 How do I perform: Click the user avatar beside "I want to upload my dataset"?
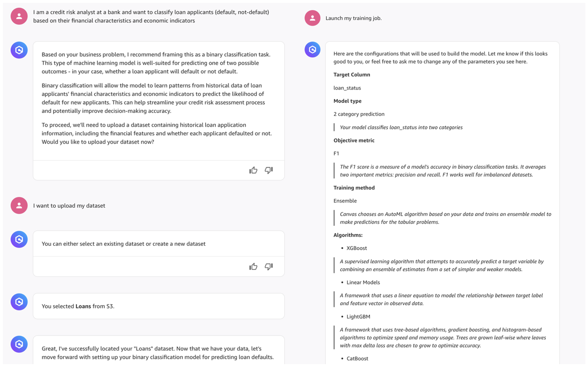click(19, 205)
